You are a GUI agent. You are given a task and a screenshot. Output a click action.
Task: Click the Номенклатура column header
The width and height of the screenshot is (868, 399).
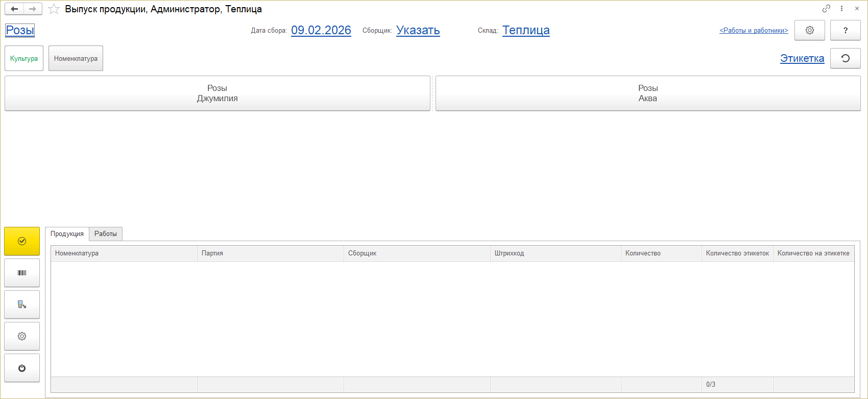(x=124, y=253)
